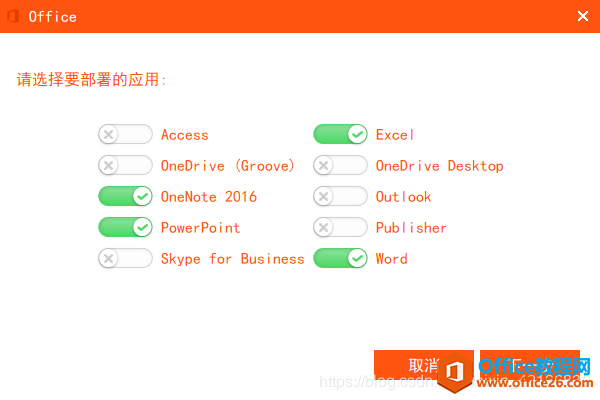Enable the Publisher toggle switch

click(340, 227)
